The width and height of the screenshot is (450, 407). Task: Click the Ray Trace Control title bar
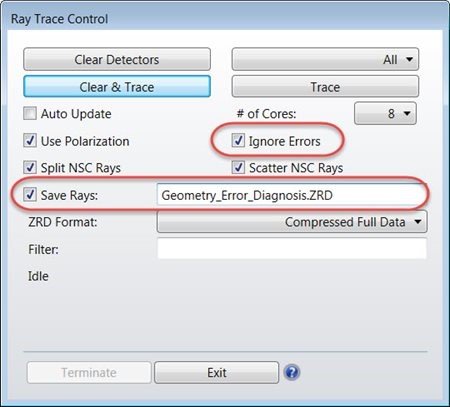[225, 19]
